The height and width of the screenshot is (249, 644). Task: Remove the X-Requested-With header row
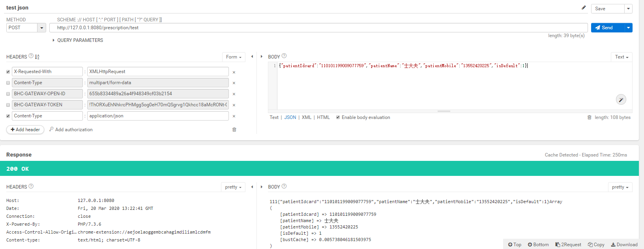click(234, 72)
